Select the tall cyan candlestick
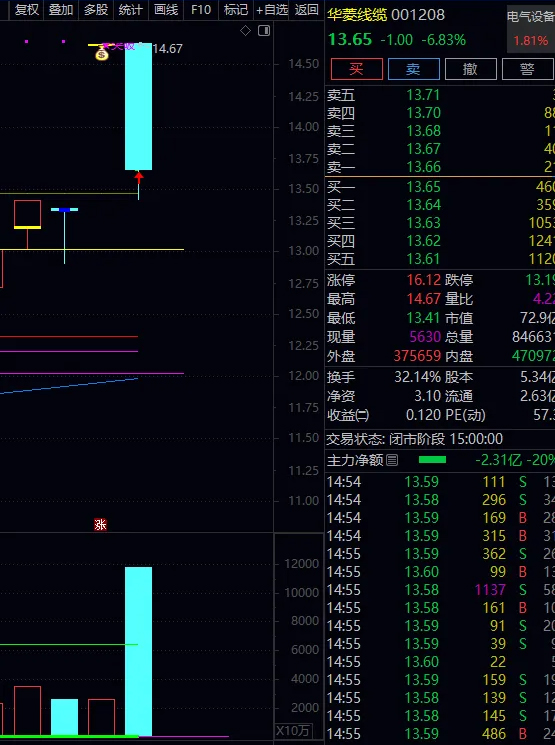 138,106
